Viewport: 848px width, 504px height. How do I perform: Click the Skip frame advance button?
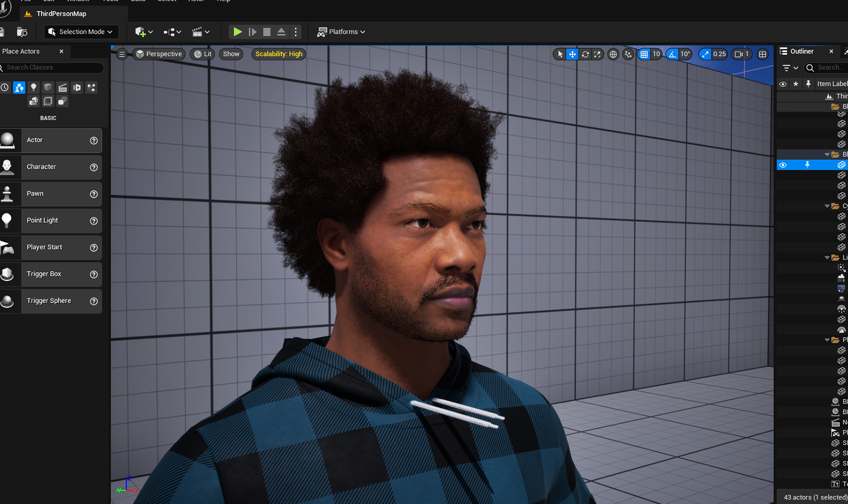[252, 32]
